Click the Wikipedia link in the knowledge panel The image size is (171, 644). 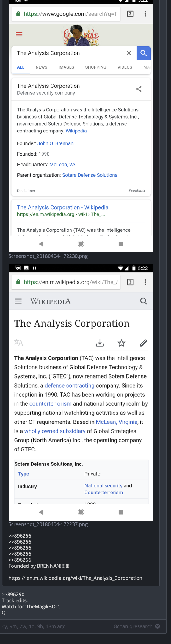(76, 131)
